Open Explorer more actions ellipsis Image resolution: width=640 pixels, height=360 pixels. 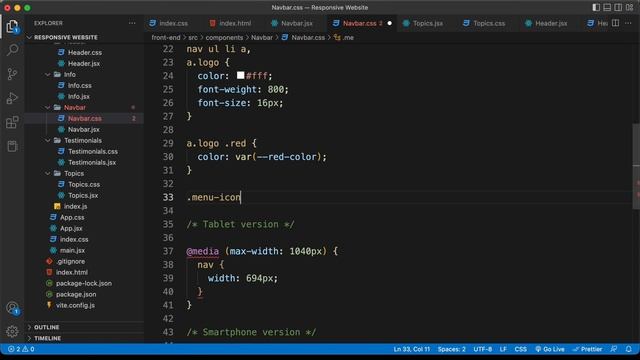click(132, 23)
